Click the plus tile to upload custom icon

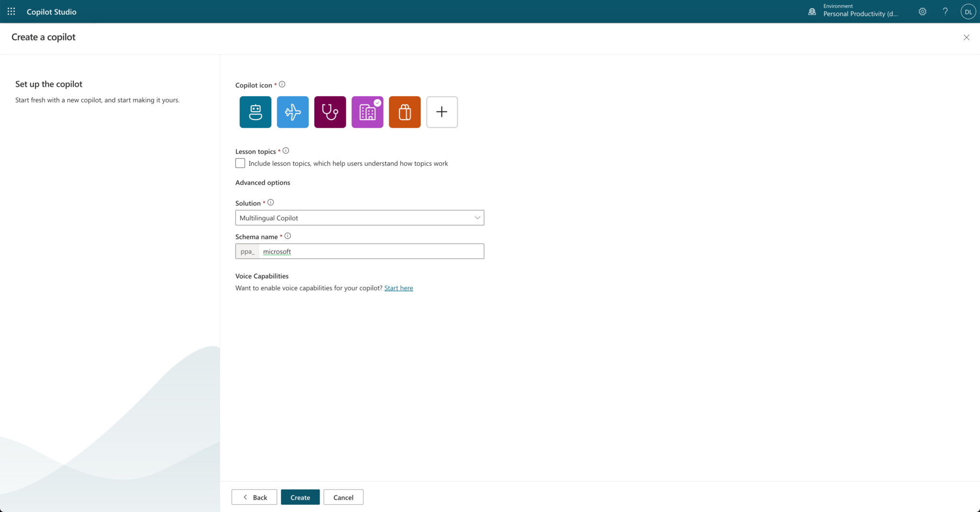[442, 112]
